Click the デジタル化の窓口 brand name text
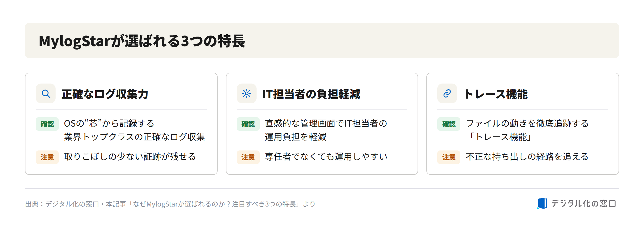This screenshot has width=644, height=234. (x=583, y=204)
